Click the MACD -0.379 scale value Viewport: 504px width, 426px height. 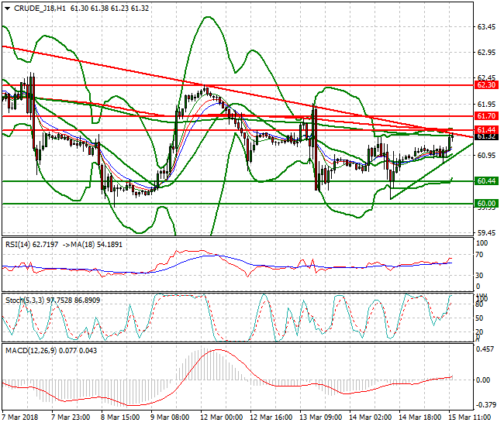pyautogui.click(x=485, y=405)
